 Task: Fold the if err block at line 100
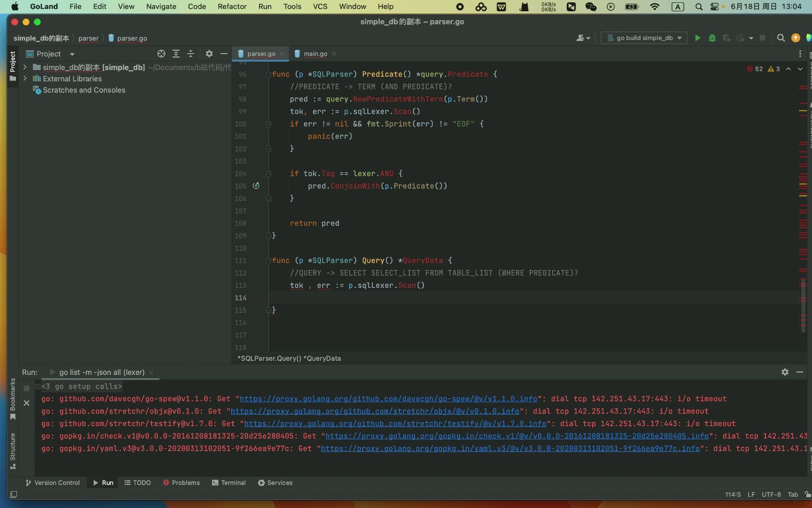[268, 124]
